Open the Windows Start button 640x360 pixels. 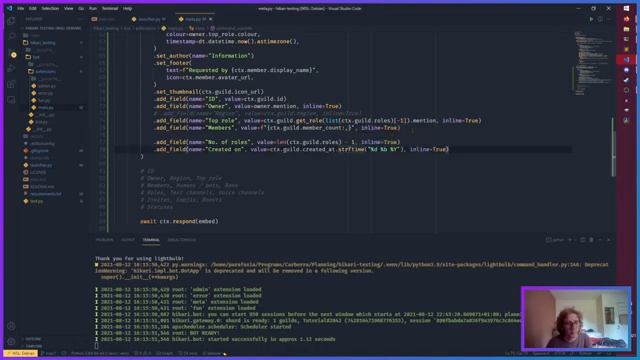point(627,9)
